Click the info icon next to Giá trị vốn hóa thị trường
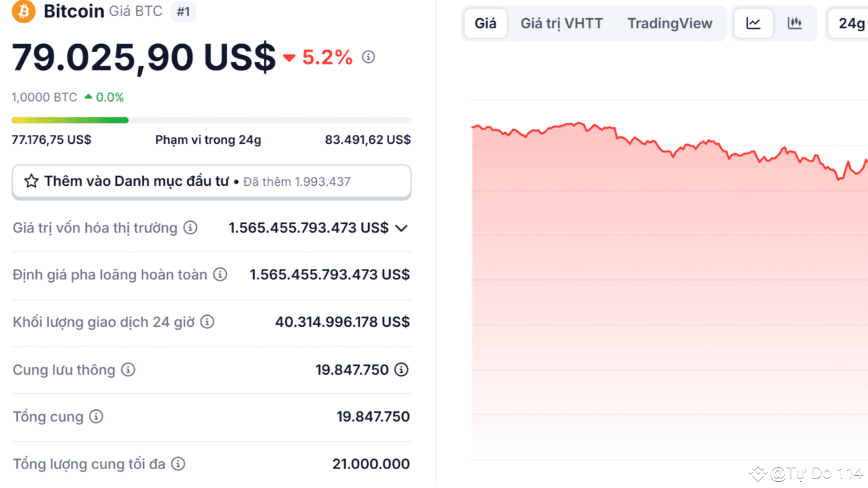The image size is (868, 488). [x=192, y=228]
